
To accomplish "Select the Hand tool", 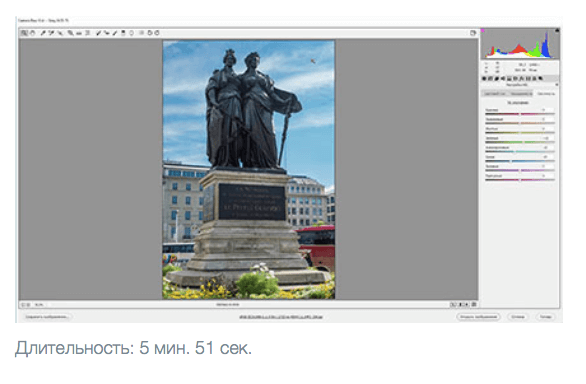I will point(33,33).
